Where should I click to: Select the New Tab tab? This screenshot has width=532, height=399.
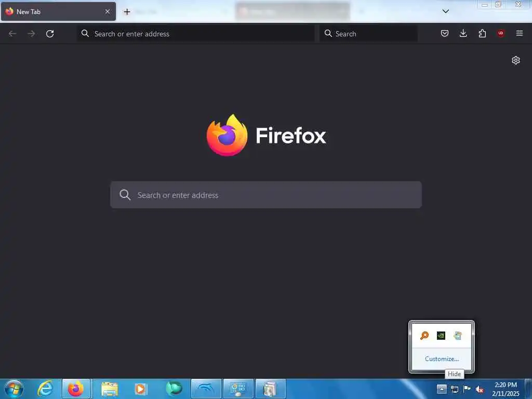(58, 11)
